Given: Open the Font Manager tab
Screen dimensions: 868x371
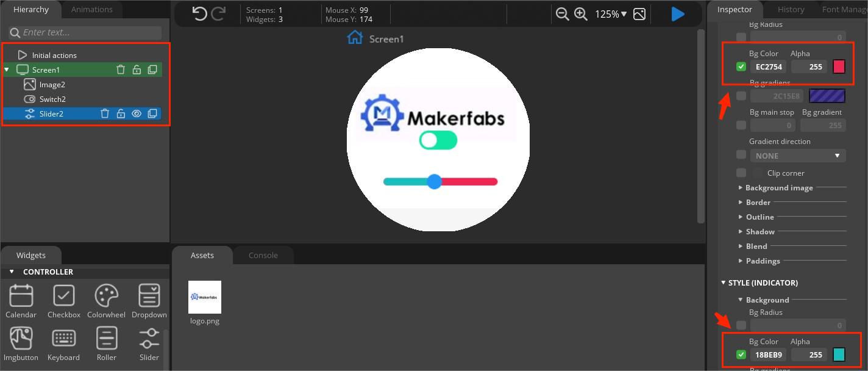Looking at the screenshot, I should point(844,9).
